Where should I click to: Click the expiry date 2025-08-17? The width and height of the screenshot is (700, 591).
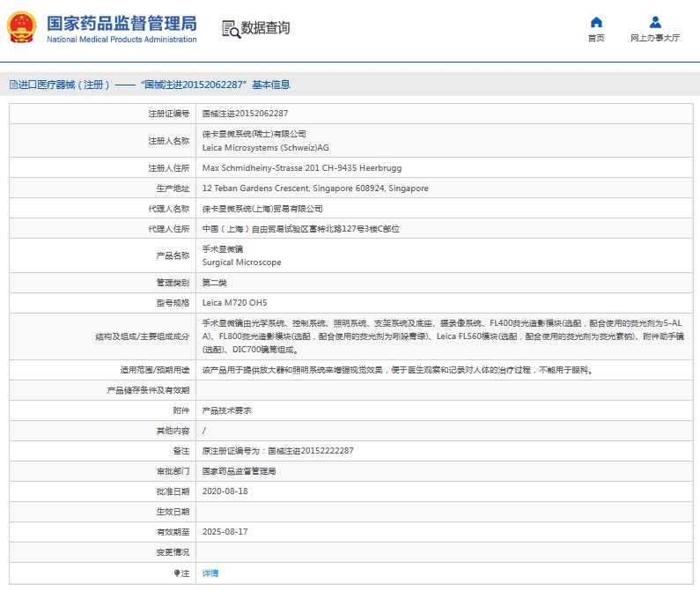tap(225, 532)
